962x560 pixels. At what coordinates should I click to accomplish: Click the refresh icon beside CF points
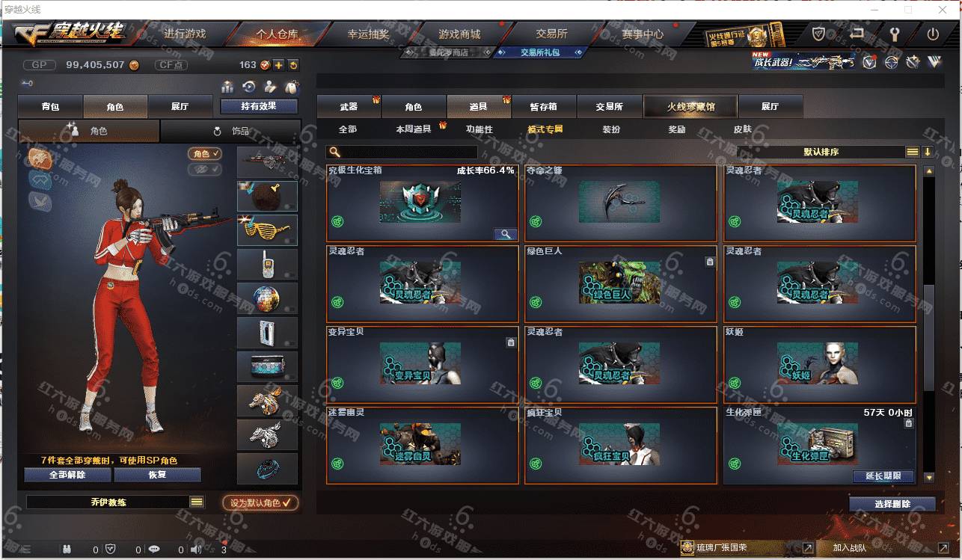pyautogui.click(x=293, y=65)
